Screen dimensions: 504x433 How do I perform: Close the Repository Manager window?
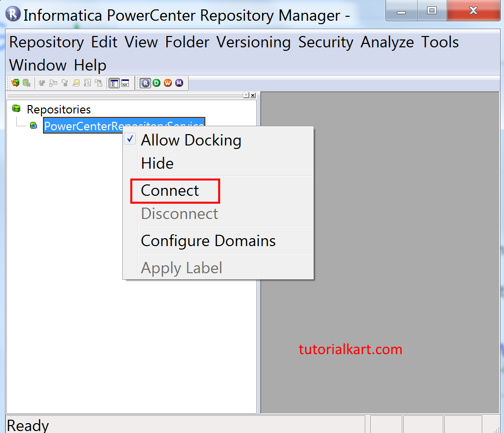coord(473,11)
